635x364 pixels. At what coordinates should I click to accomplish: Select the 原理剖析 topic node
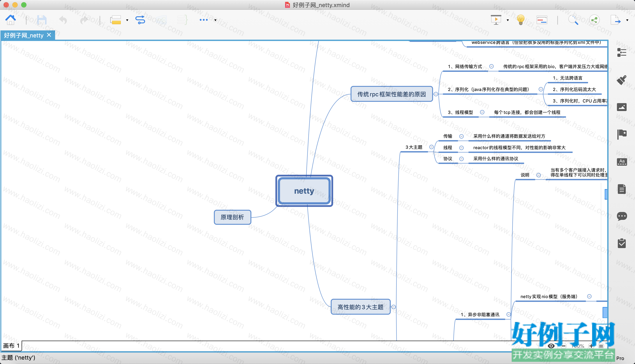pos(232,217)
